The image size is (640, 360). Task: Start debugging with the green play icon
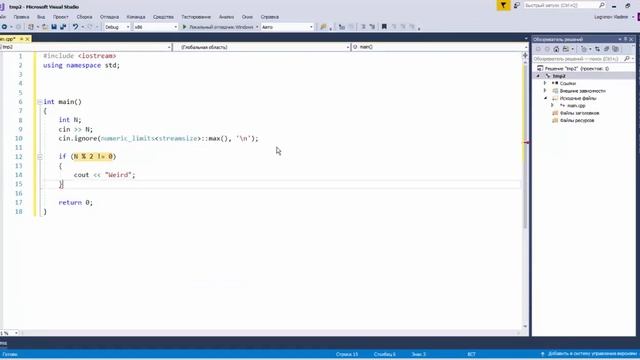tap(184, 27)
